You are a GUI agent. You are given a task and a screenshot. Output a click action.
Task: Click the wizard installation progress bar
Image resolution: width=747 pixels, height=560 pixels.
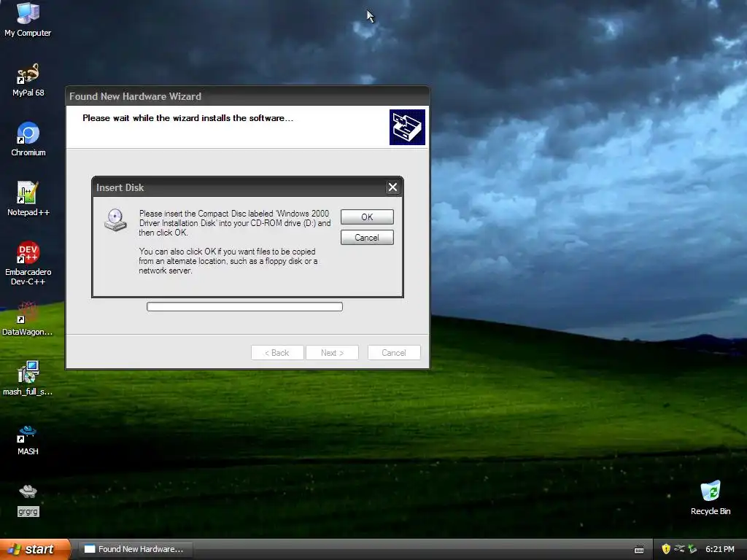coord(244,306)
